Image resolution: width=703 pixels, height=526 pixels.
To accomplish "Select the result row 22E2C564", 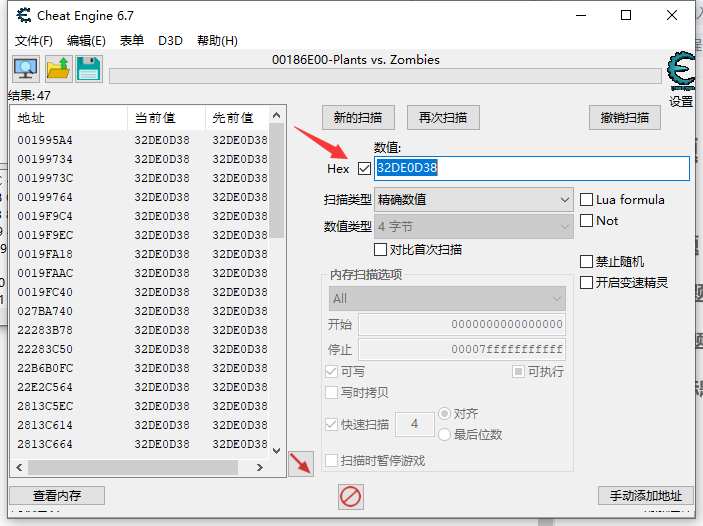I will click(x=140, y=387).
